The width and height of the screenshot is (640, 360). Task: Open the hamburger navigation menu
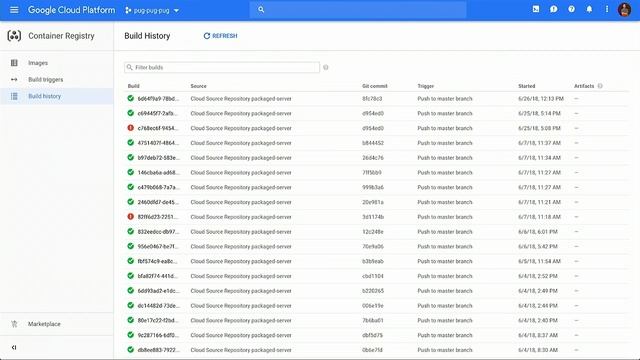[x=14, y=10]
